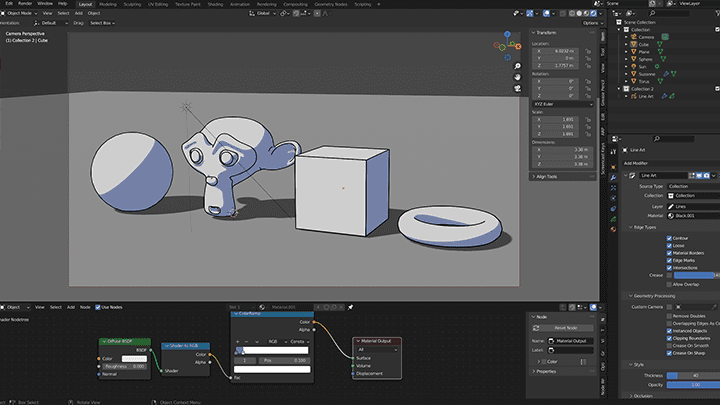Toggle the Use Nodes checkbox

point(98,307)
